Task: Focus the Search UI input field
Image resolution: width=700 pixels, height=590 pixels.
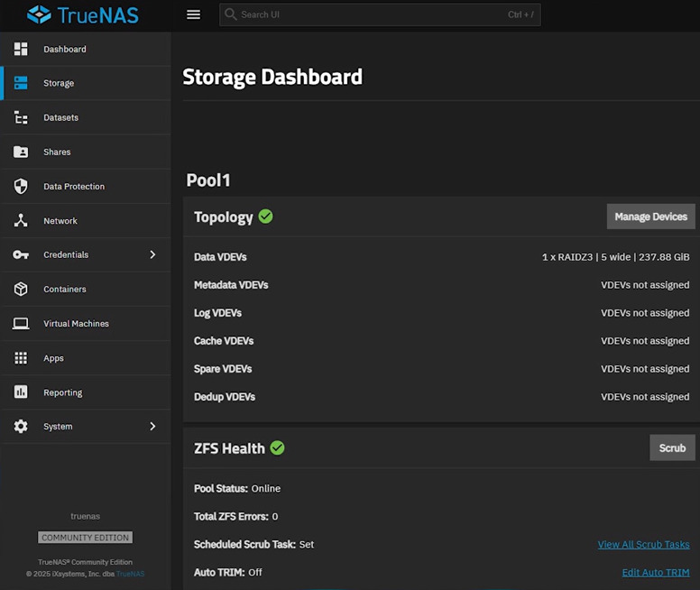Action: 380,14
